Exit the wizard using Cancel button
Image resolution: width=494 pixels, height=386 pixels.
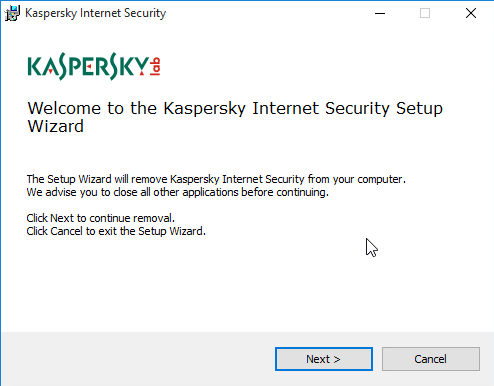pos(431,359)
